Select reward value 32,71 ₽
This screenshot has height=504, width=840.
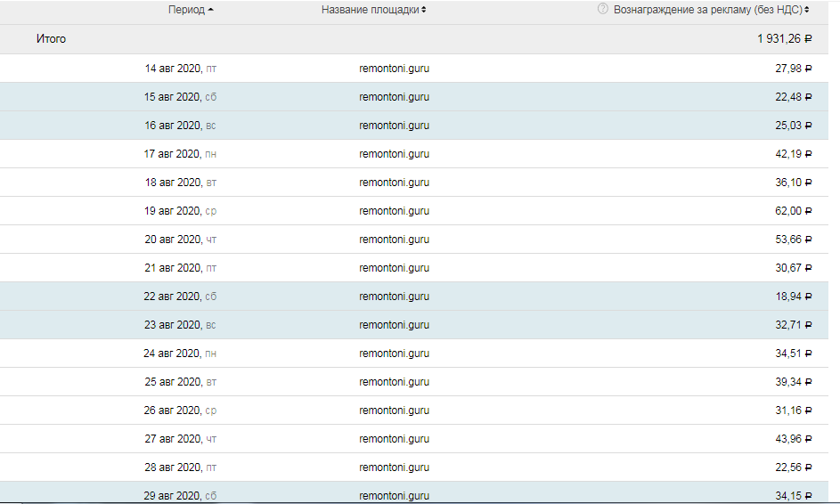[794, 325]
